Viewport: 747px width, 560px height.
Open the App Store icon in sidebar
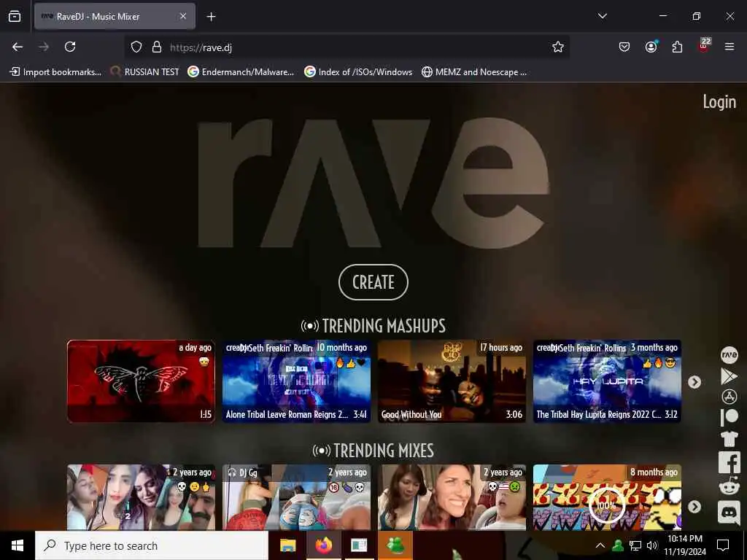[x=729, y=397]
